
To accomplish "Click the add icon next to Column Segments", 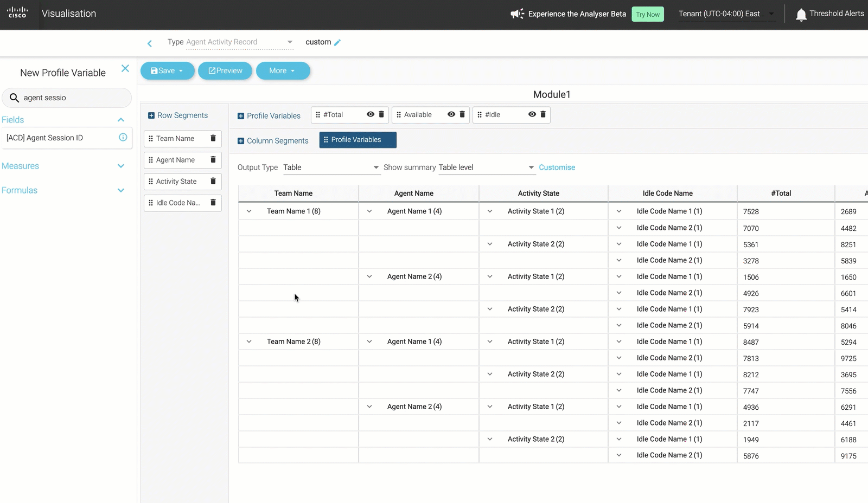I will coord(240,140).
